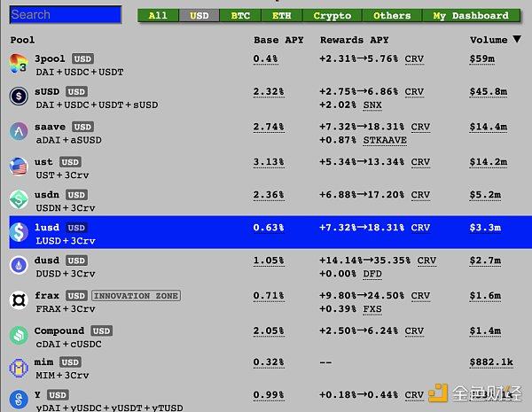Click sUSD volume $45.8m
The height and width of the screenshot is (412, 532).
pyautogui.click(x=489, y=92)
